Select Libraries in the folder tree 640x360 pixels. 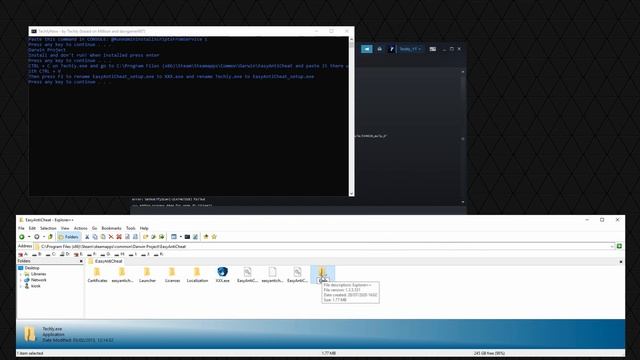pos(38,274)
